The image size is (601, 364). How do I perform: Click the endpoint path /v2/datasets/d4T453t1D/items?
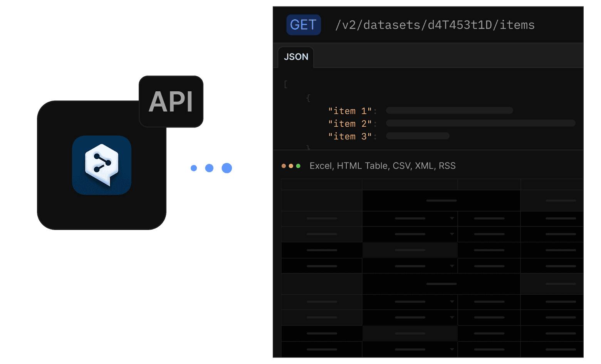coord(435,25)
